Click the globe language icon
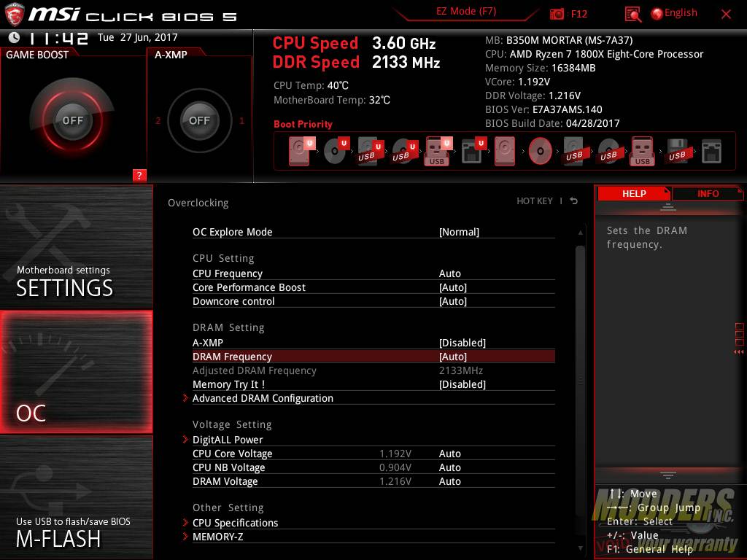747x560 pixels. (657, 14)
